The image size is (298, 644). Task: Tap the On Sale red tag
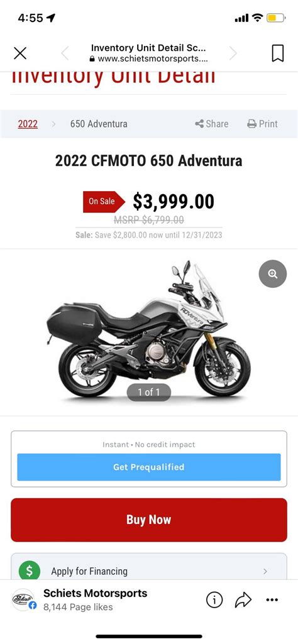click(x=104, y=202)
